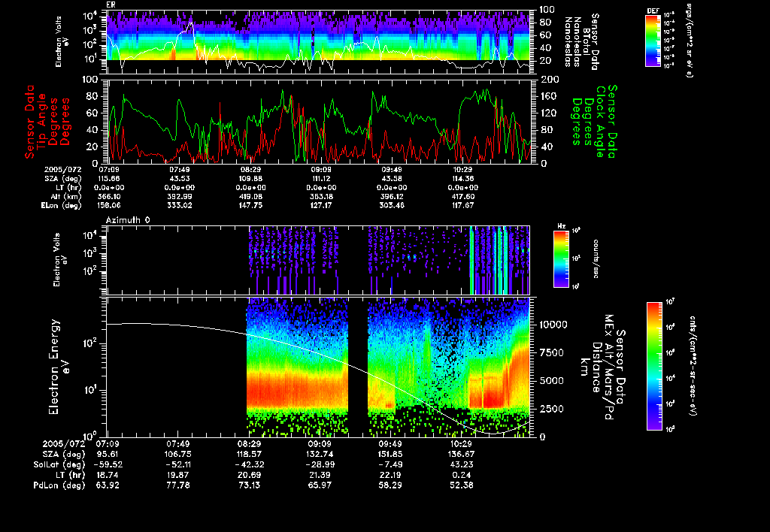Click the 160 tick on Clock Angle axis
Viewport: 770px width, 532px height.
pos(548,96)
